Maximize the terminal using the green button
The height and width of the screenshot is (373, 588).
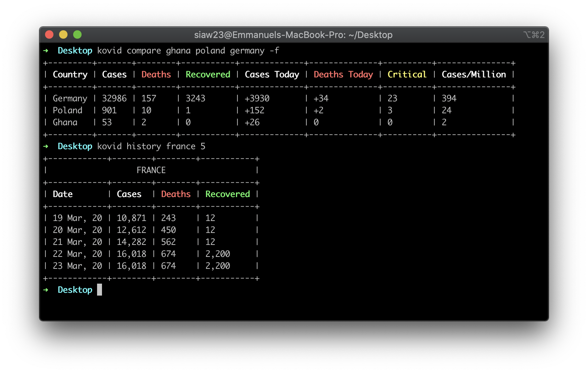coord(77,34)
